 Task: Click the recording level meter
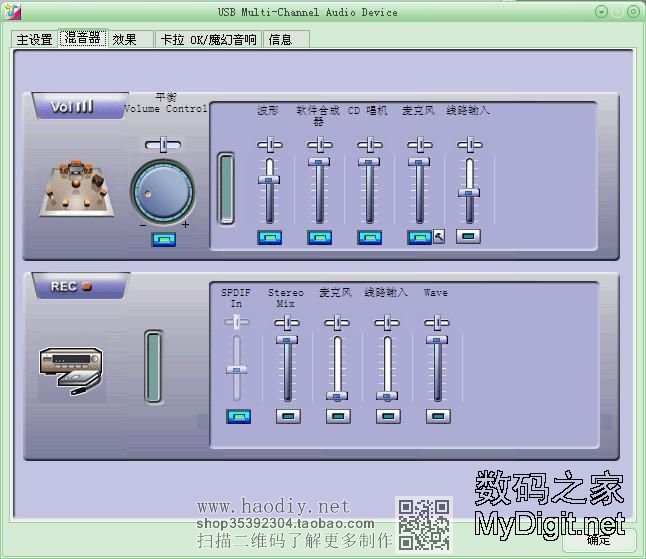coord(153,367)
